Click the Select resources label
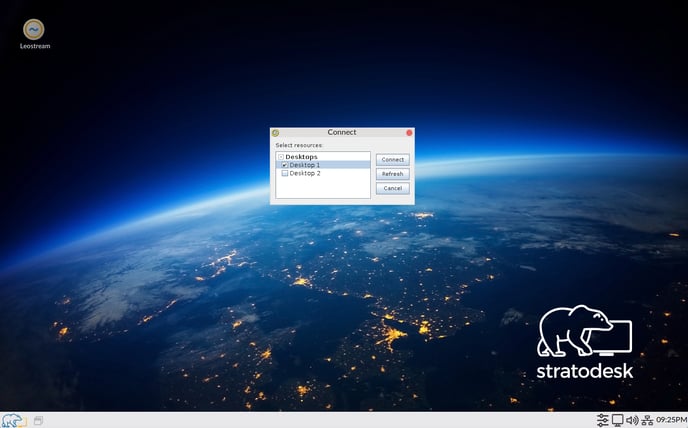 [x=299, y=145]
